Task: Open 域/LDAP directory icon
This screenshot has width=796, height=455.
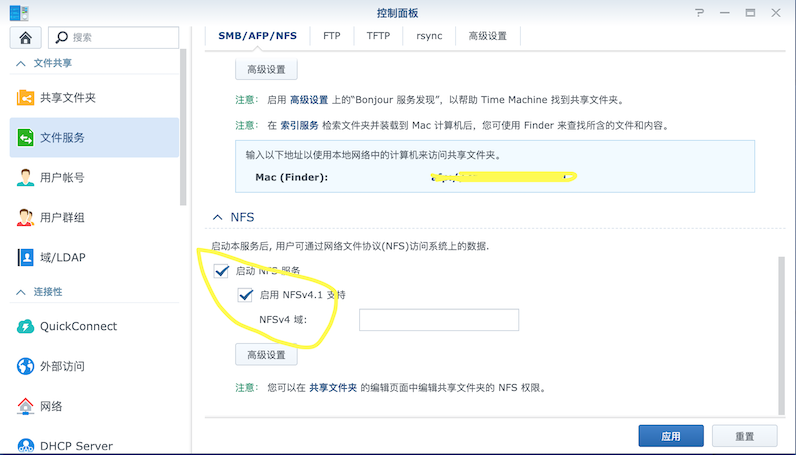Action: 25,257
